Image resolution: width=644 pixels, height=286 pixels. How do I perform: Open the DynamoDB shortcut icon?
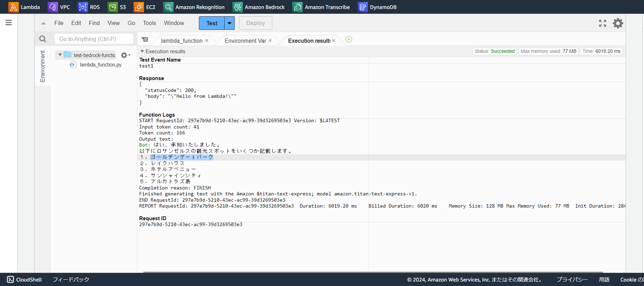362,7
